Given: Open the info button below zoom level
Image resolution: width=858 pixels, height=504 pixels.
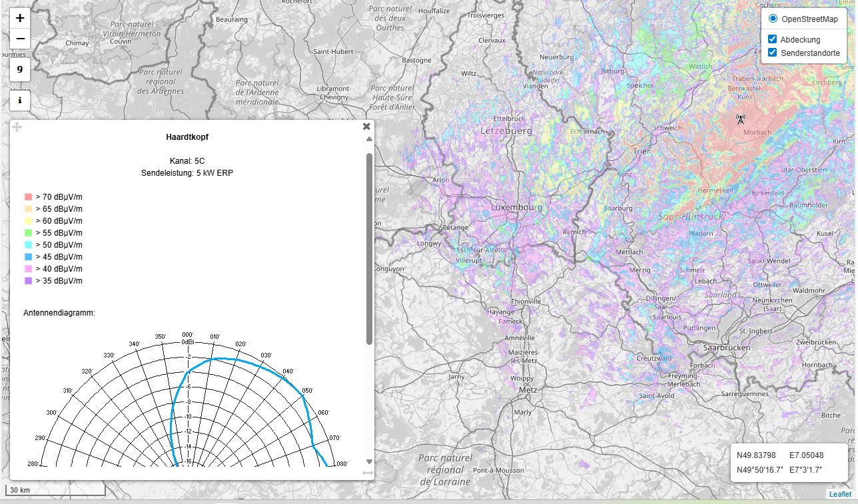Looking at the screenshot, I should pos(20,101).
